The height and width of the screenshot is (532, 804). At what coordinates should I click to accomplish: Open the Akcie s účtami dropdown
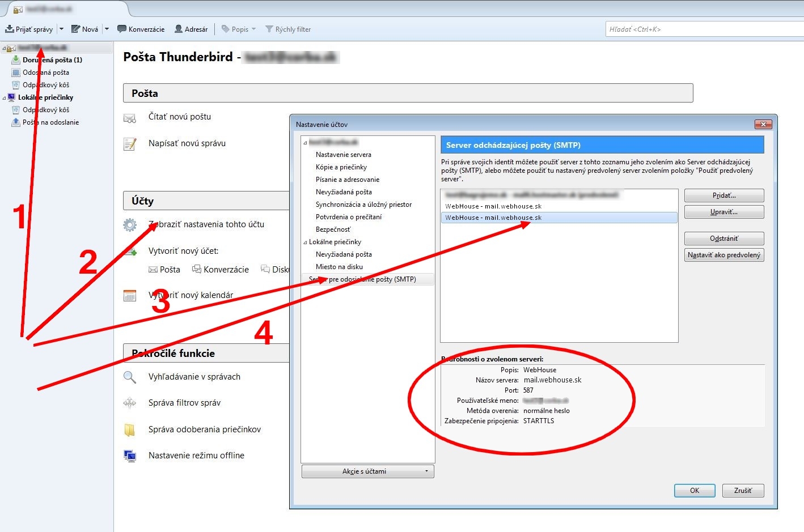(x=368, y=471)
